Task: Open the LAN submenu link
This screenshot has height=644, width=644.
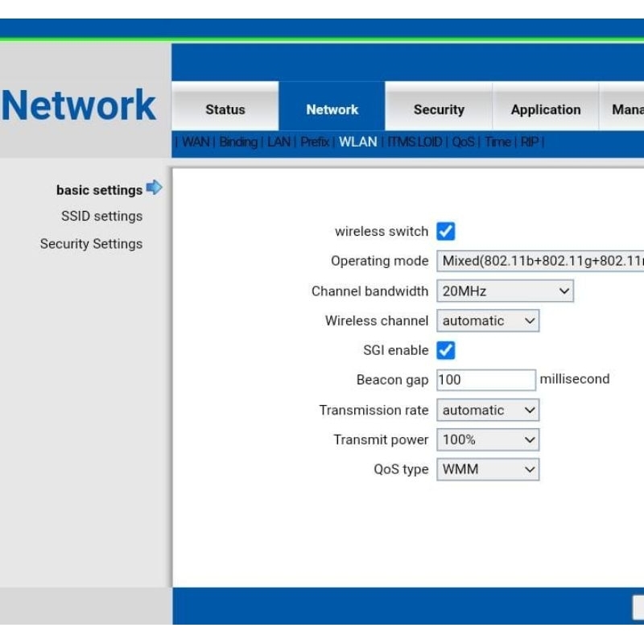Action: coord(279,142)
